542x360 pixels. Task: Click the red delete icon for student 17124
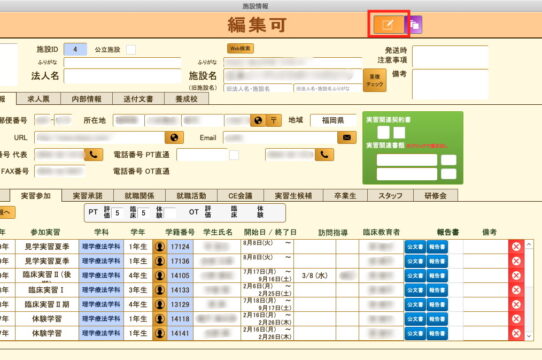[516, 247]
